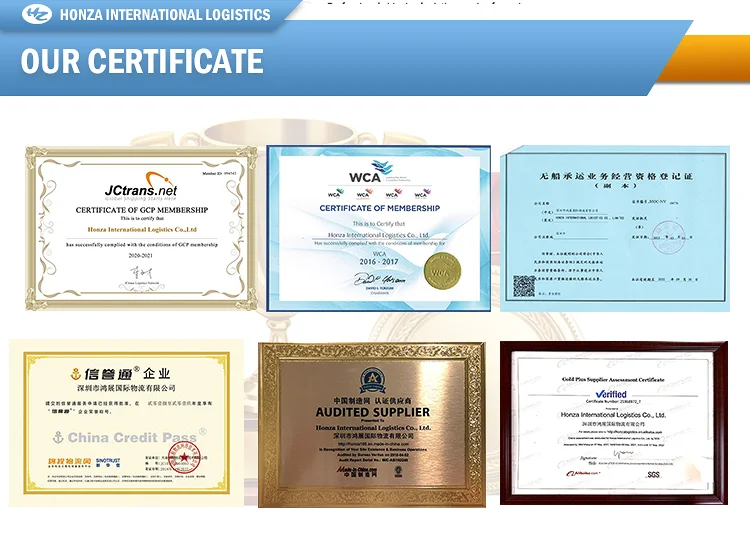Click the 'China Credit Pass' text

[132, 437]
